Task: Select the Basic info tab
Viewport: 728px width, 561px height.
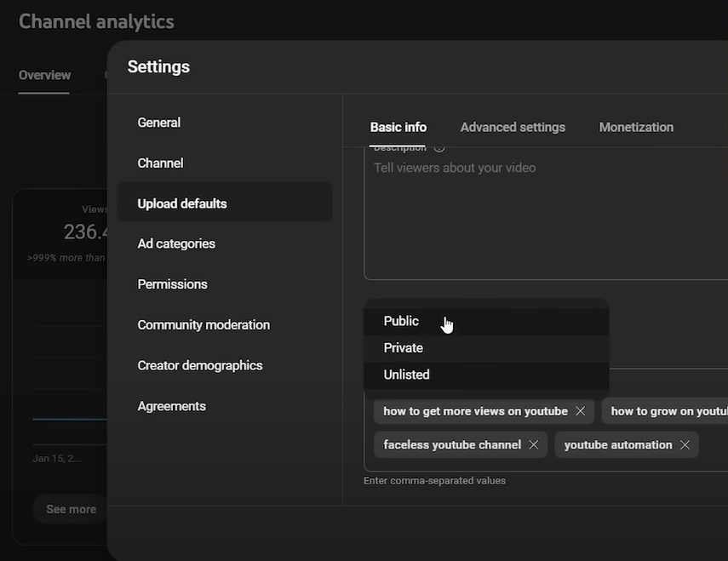Action: (x=398, y=127)
